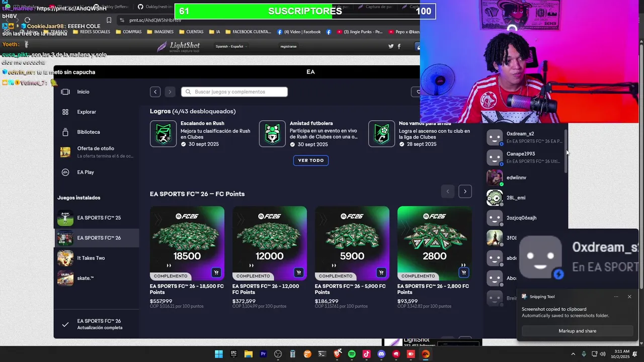The height and width of the screenshot is (362, 644).
Task: Open the Spanish - Español language dropdown
Action: click(231, 46)
